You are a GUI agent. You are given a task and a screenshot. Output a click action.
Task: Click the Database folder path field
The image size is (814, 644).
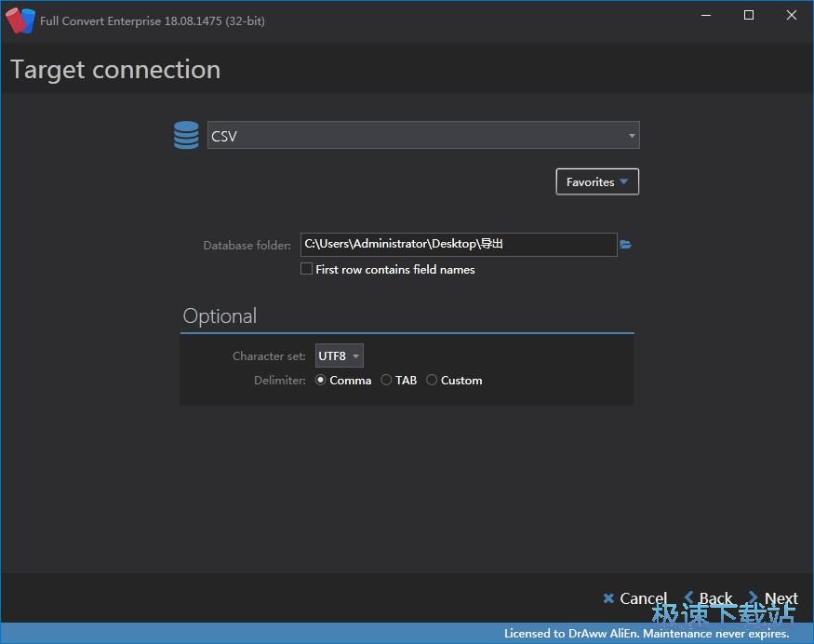pyautogui.click(x=459, y=244)
